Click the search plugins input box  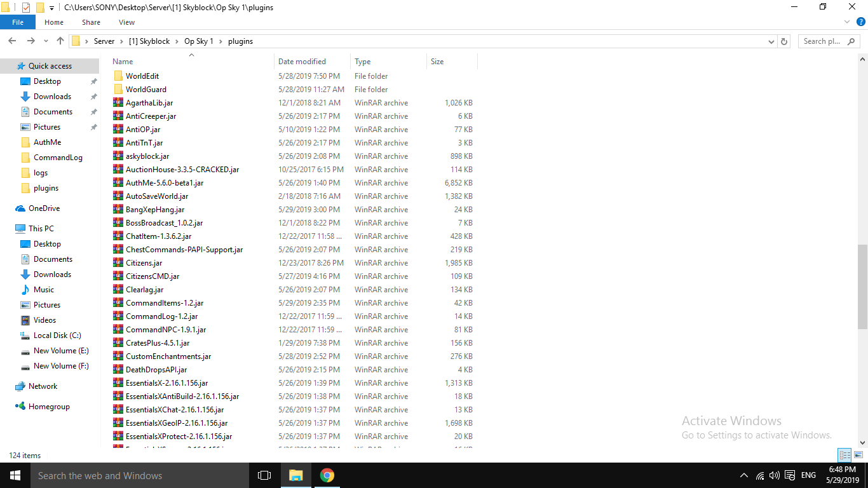pyautogui.click(x=829, y=41)
